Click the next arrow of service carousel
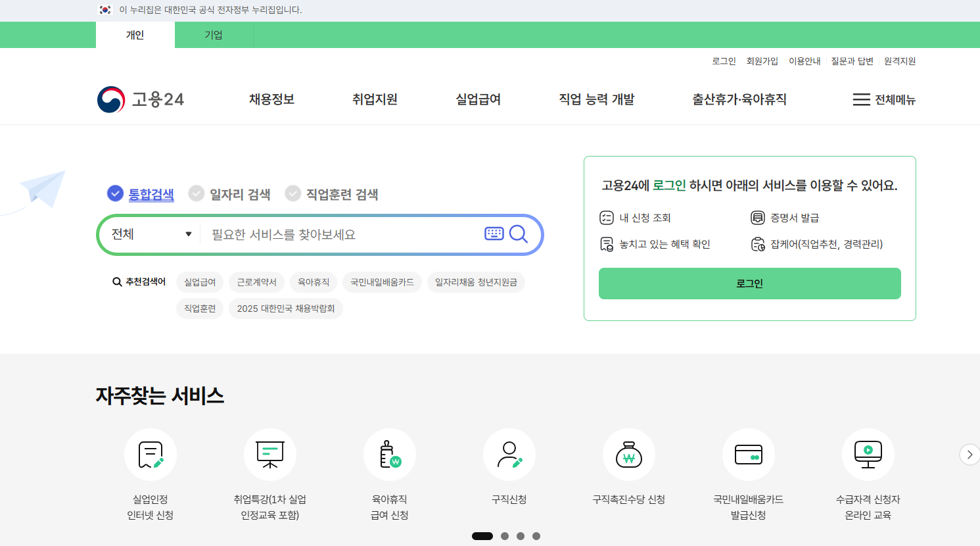Image resolution: width=980 pixels, height=546 pixels. click(x=969, y=455)
